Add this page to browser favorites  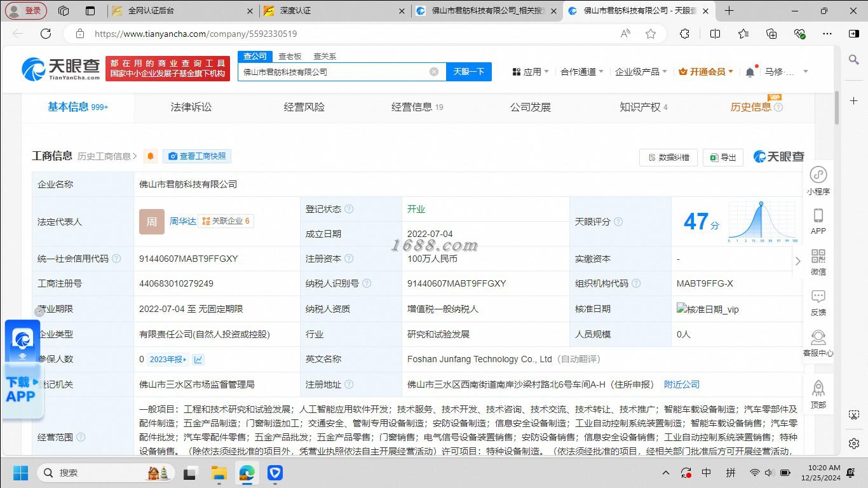[651, 34]
